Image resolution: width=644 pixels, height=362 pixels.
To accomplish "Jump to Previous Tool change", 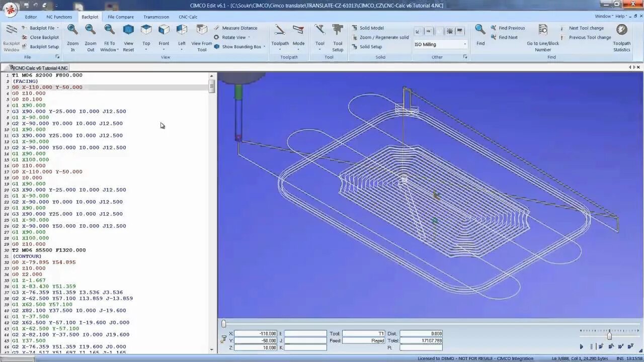I will 586,37.
